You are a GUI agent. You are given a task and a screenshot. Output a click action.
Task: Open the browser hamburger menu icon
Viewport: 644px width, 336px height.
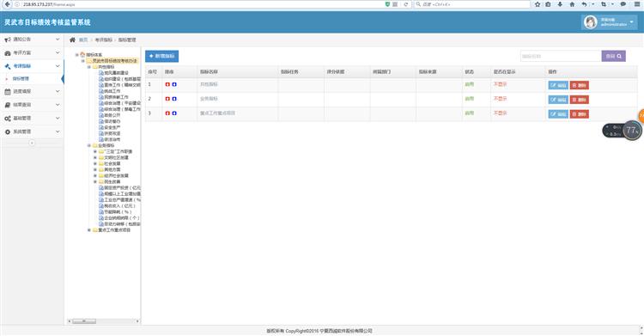click(x=636, y=4)
